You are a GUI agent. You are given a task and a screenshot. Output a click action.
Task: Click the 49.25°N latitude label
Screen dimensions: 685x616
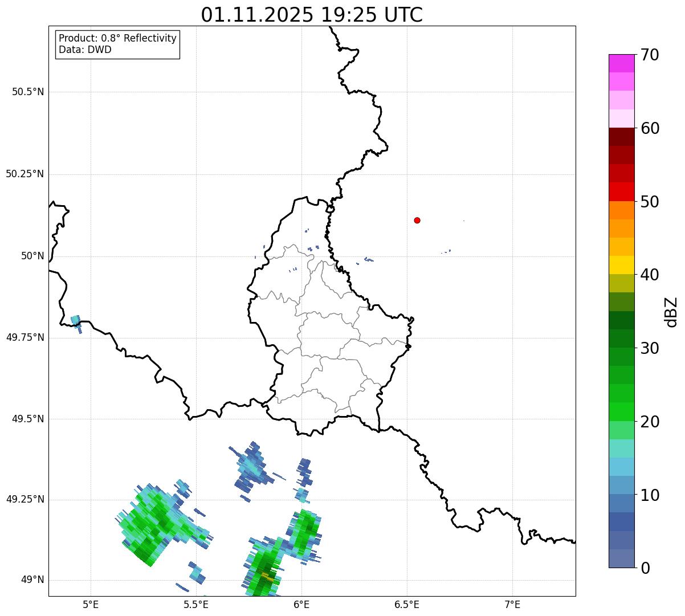pos(25,499)
